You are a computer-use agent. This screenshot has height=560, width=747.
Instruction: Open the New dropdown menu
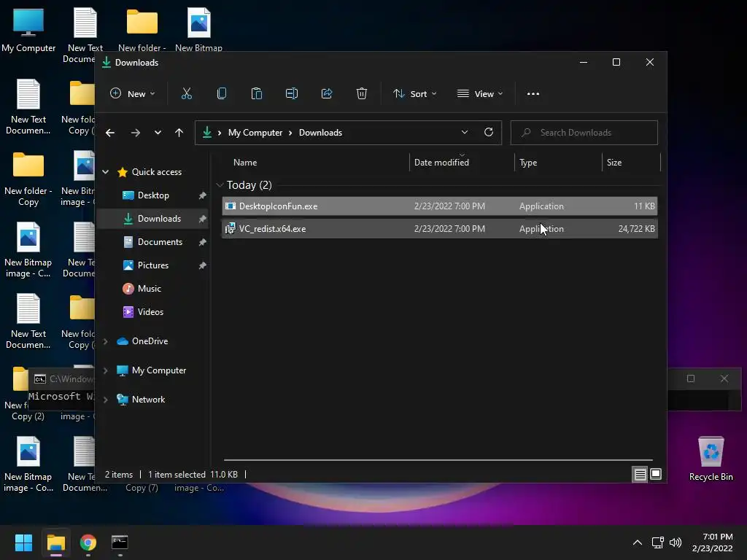tap(133, 94)
